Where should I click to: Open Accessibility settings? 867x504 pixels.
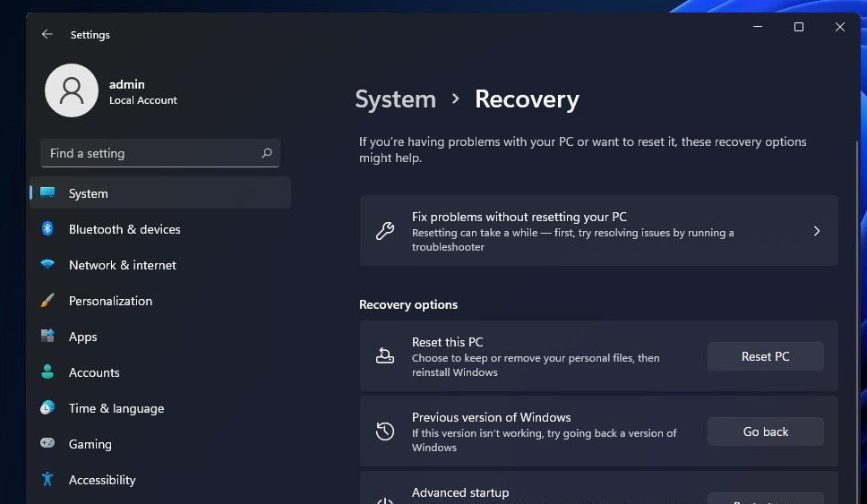(160, 480)
